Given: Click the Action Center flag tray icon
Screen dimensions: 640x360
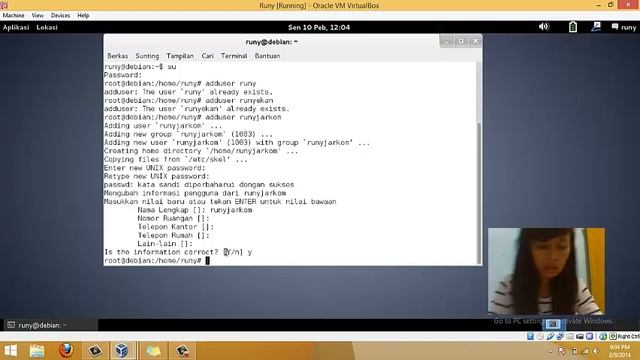Looking at the screenshot, I should [x=562, y=351].
